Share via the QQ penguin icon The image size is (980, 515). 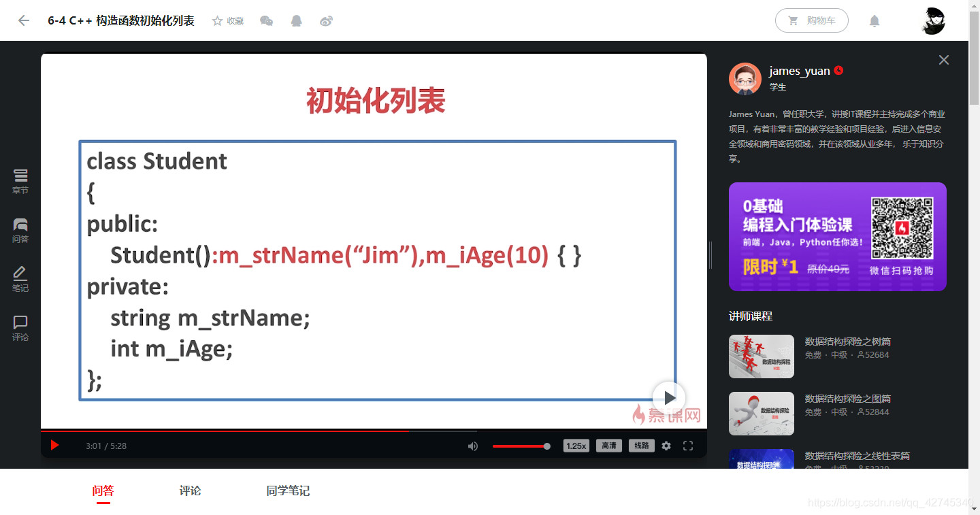pos(296,21)
